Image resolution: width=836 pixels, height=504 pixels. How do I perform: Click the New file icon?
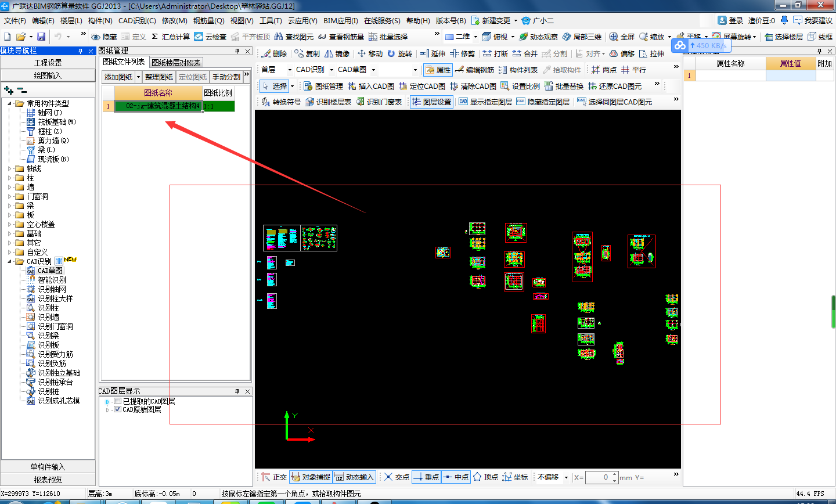coord(8,37)
